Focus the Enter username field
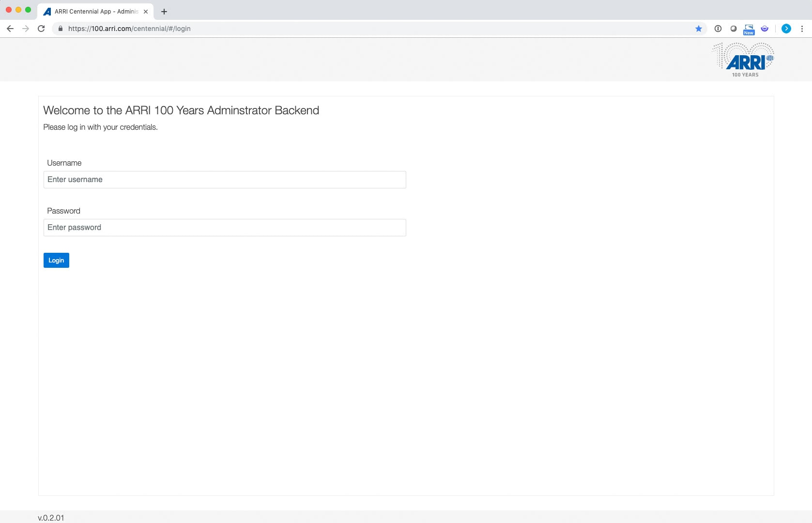The width and height of the screenshot is (812, 523). 225,180
